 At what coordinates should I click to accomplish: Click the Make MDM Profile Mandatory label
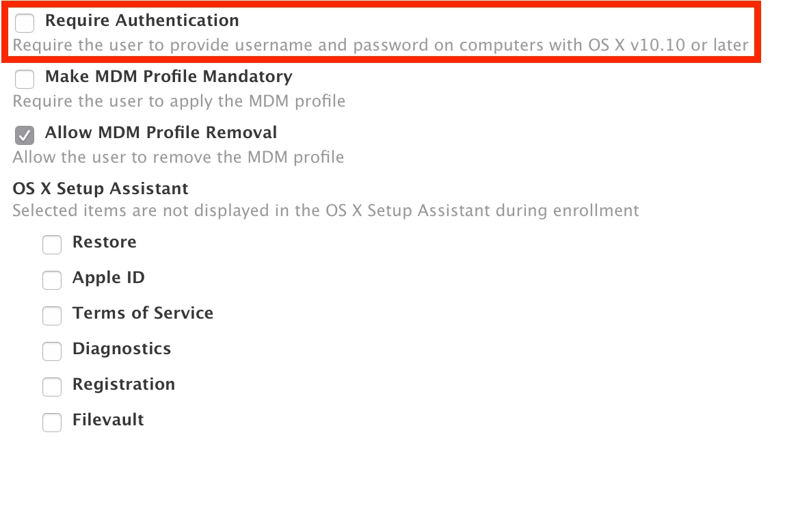point(169,77)
